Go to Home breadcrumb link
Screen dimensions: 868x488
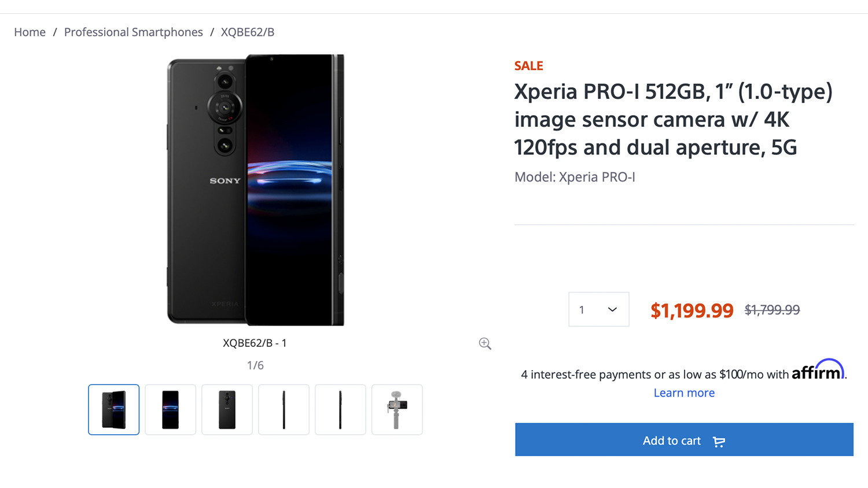tap(30, 32)
